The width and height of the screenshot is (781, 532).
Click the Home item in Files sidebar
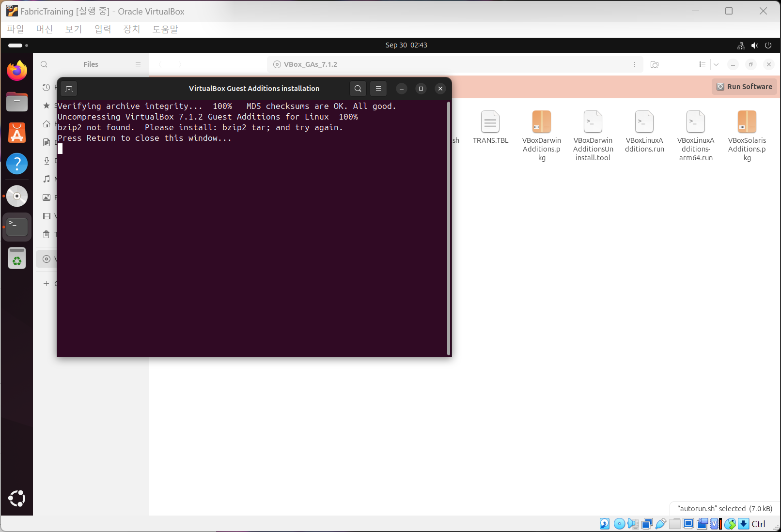(x=47, y=124)
